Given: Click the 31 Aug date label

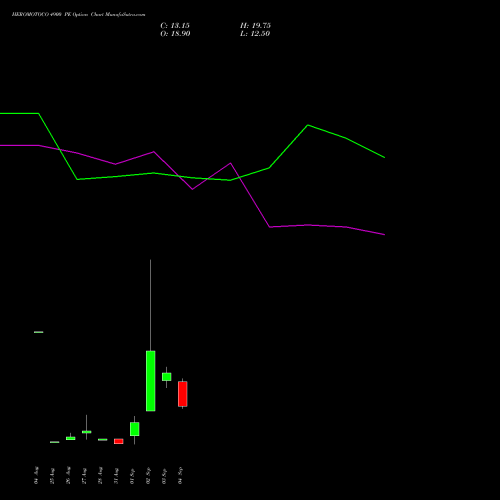Looking at the screenshot, I should pyautogui.click(x=116, y=476).
